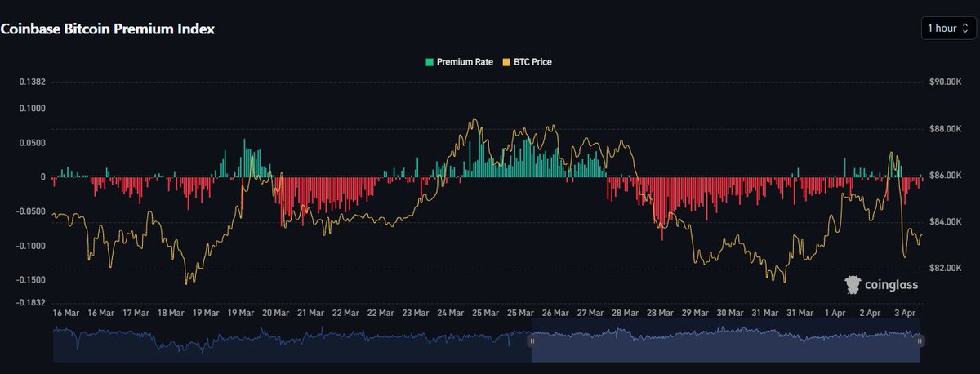Click the 1 Apr date label

835,313
